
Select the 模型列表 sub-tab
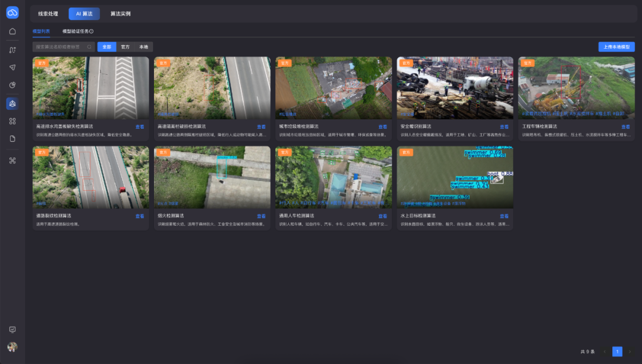click(x=42, y=31)
